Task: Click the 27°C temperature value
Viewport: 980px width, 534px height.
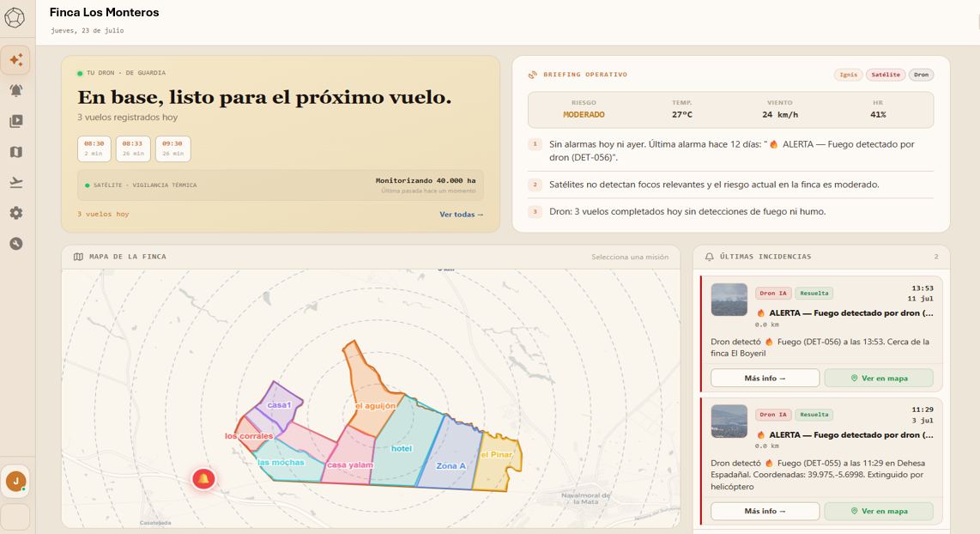Action: coord(682,115)
